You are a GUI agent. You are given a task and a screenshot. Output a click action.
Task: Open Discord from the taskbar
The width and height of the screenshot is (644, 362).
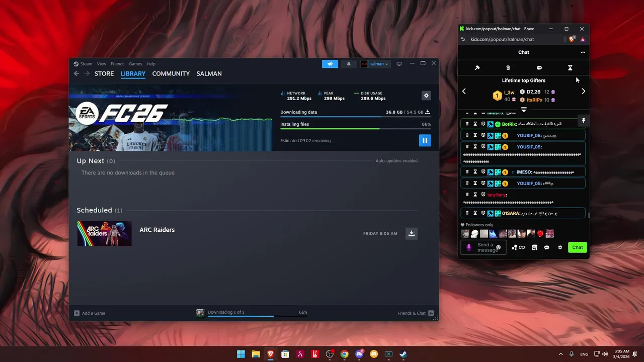click(x=359, y=354)
